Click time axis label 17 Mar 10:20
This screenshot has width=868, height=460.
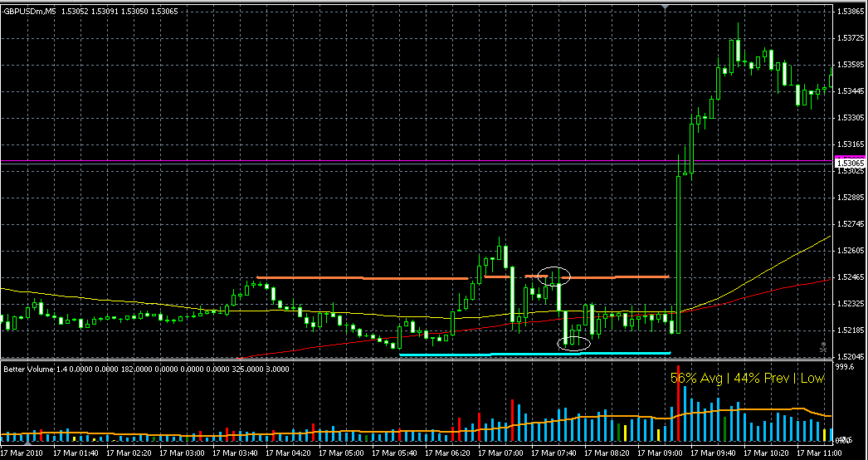764,453
